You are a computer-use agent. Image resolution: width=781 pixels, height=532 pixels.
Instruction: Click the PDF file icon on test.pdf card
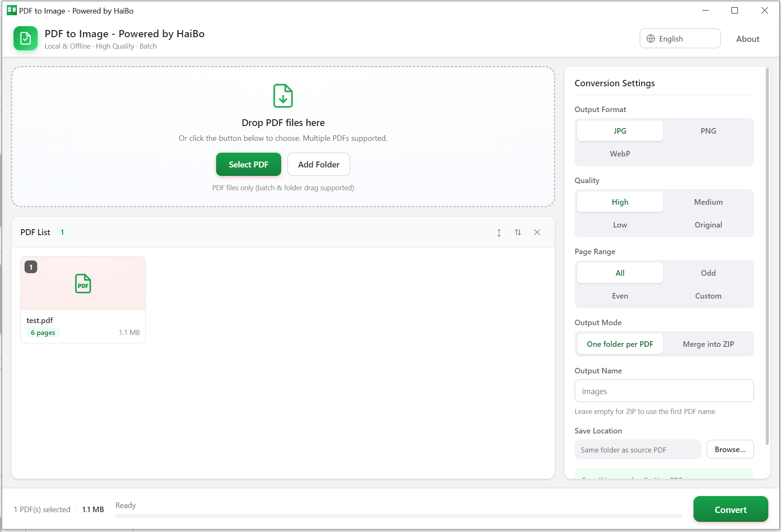[x=83, y=283]
